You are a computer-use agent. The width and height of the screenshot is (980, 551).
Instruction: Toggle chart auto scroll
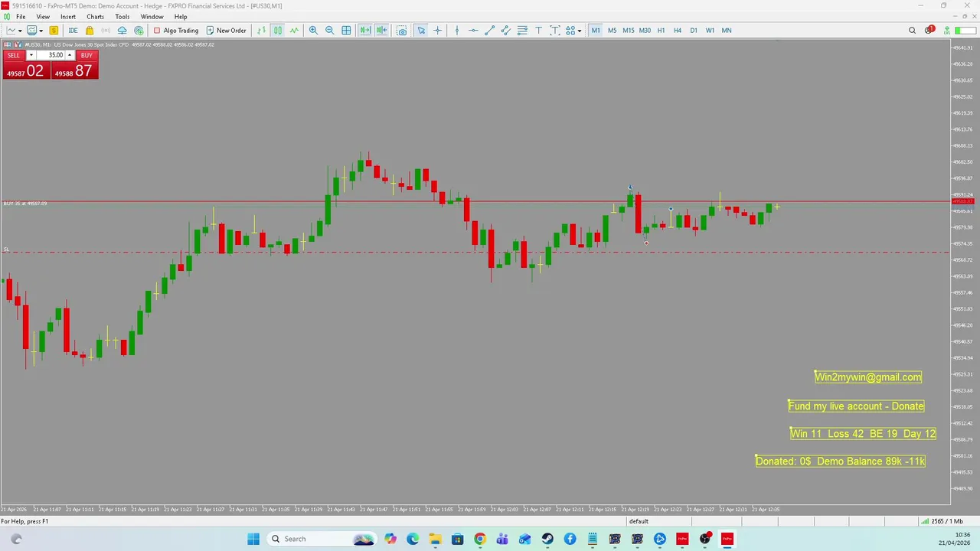(365, 31)
